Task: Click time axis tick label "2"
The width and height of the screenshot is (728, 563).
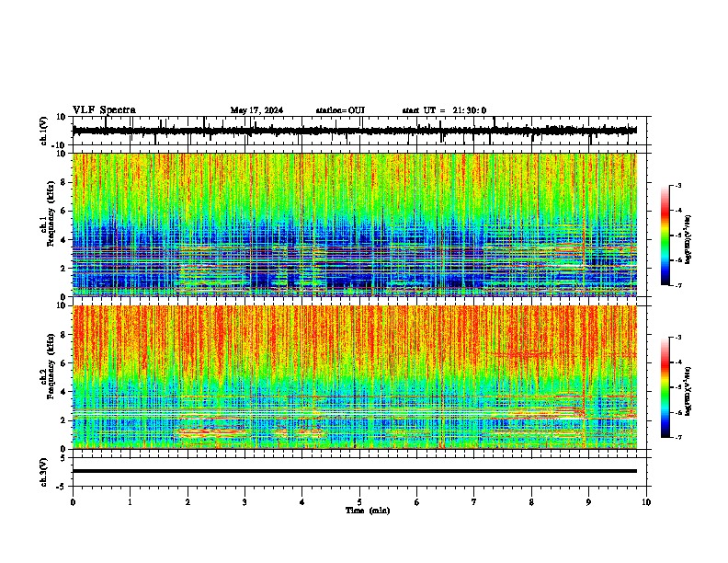Action: (188, 502)
